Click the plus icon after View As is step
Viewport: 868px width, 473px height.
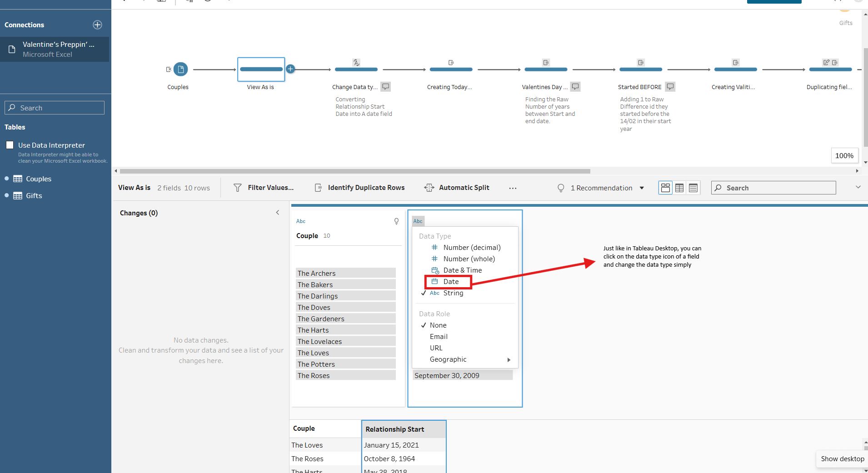pyautogui.click(x=290, y=69)
